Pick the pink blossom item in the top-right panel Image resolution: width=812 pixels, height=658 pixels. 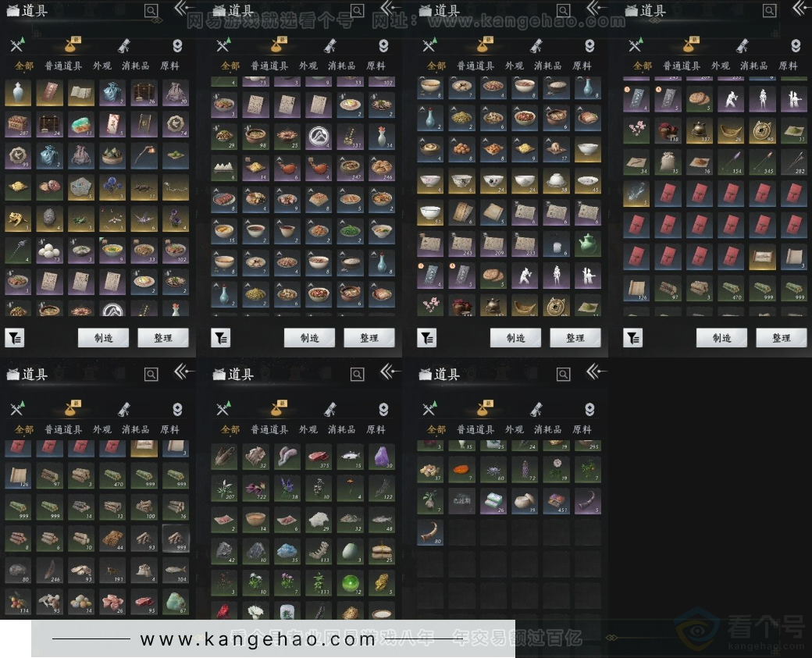click(636, 130)
